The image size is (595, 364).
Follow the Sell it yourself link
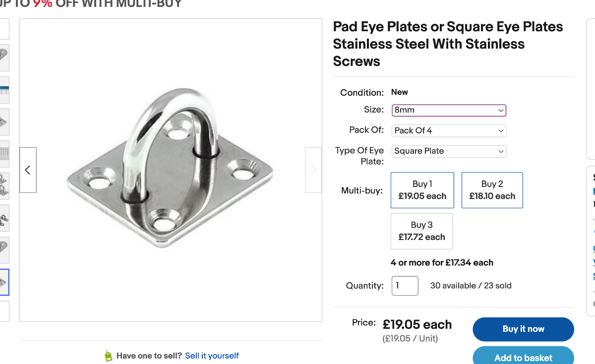click(212, 356)
